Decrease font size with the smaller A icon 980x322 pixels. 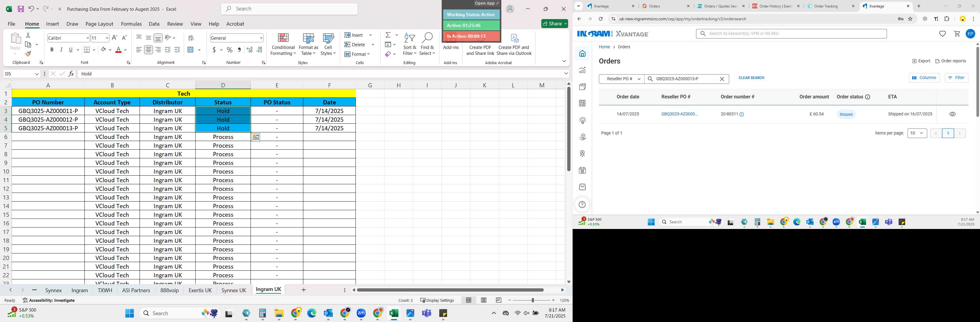point(124,38)
